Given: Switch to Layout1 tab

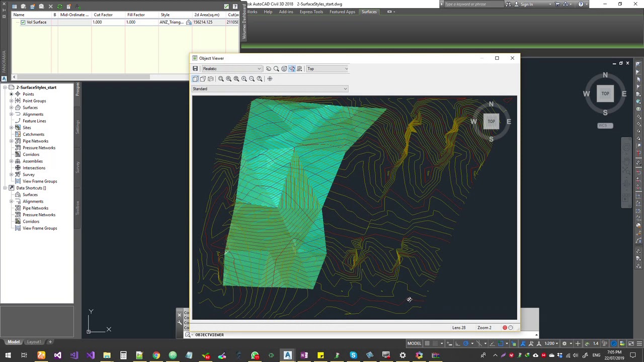Looking at the screenshot, I should 34,342.
